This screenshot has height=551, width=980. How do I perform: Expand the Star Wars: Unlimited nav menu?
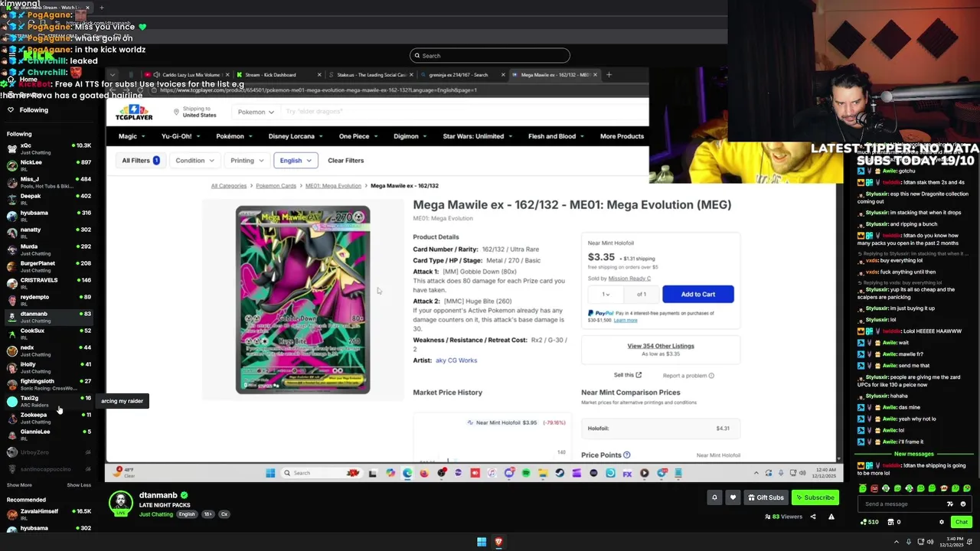[x=478, y=136]
